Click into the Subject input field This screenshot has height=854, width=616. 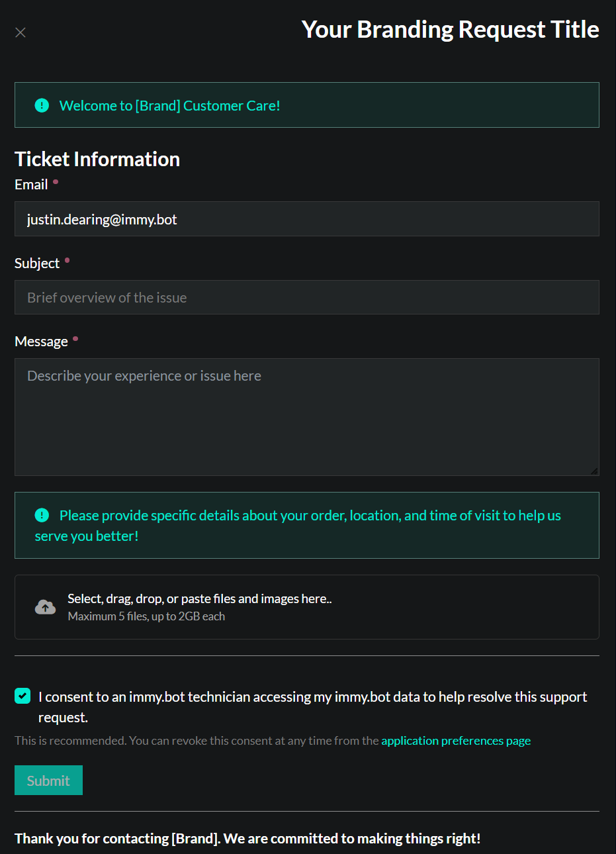(307, 297)
